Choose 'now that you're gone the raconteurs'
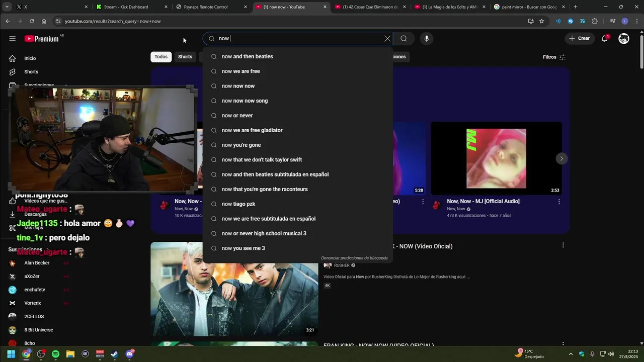This screenshot has height=362, width=644. [x=297, y=189]
